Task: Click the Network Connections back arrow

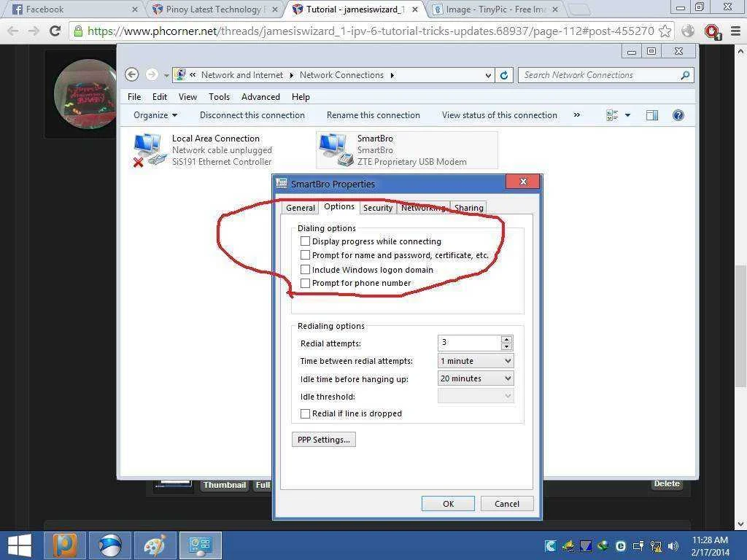Action: click(x=132, y=75)
